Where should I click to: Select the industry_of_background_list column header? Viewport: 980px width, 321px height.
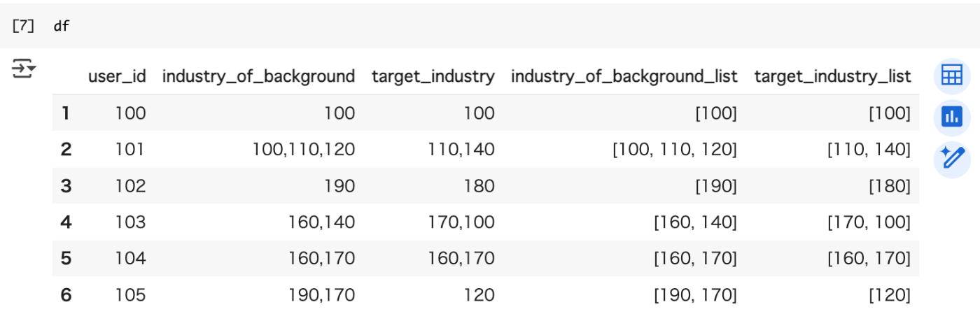point(624,76)
